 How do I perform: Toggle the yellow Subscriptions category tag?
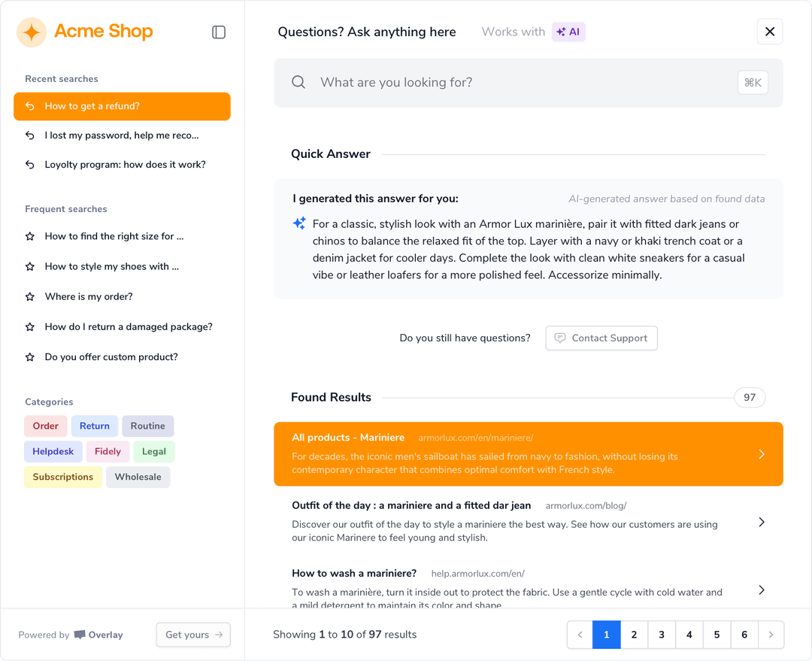(x=63, y=477)
